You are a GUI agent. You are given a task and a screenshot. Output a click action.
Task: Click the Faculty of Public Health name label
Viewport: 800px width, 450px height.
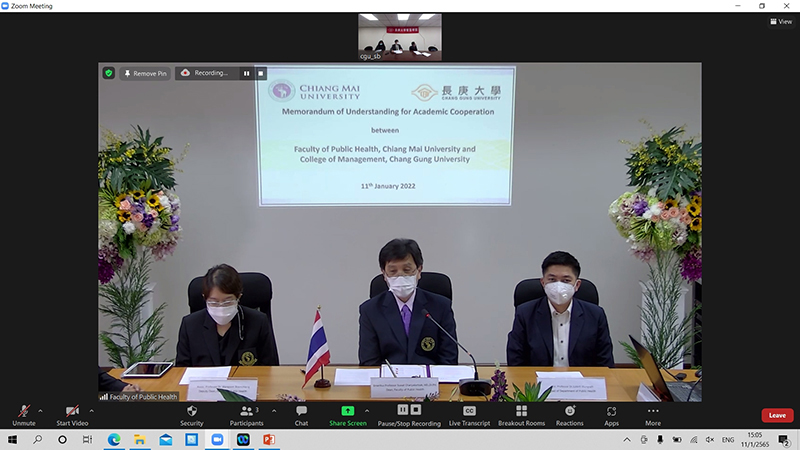tap(138, 396)
